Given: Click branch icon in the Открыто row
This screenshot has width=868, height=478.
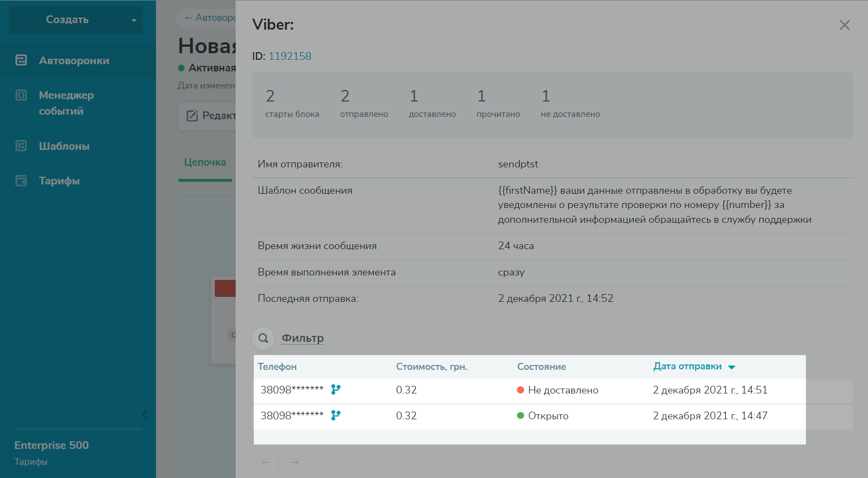Looking at the screenshot, I should click(336, 415).
